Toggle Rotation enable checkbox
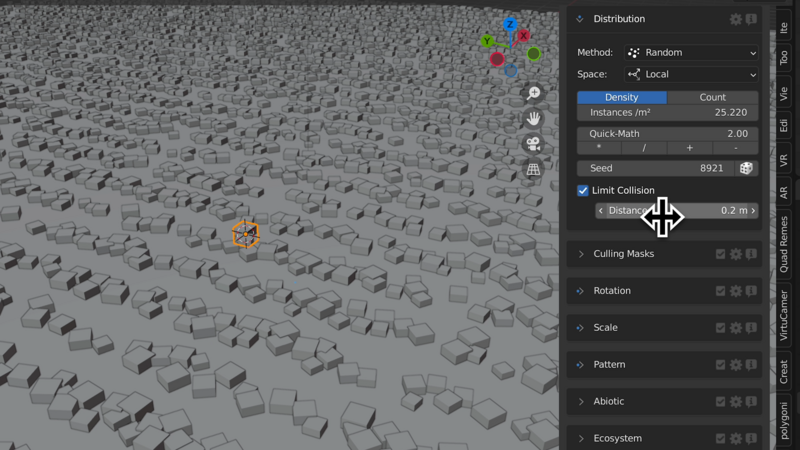Image resolution: width=800 pixels, height=450 pixels. [720, 291]
